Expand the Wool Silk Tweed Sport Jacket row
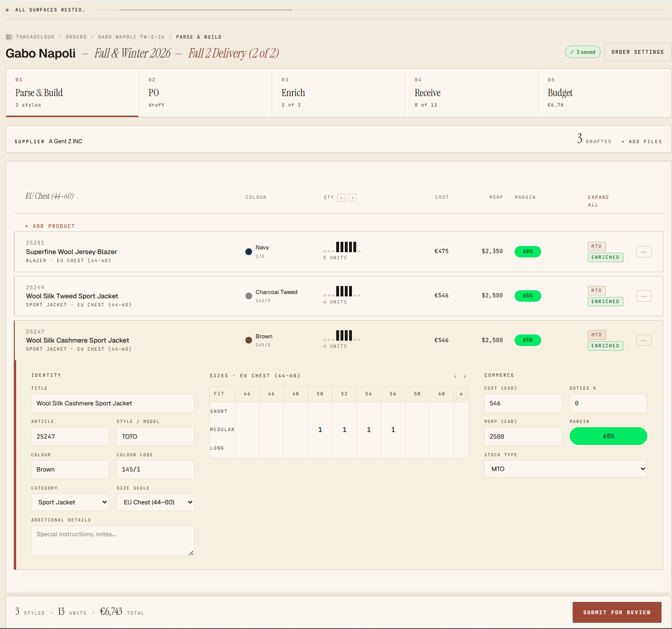Viewport: 672px width, 629px height. point(339,296)
